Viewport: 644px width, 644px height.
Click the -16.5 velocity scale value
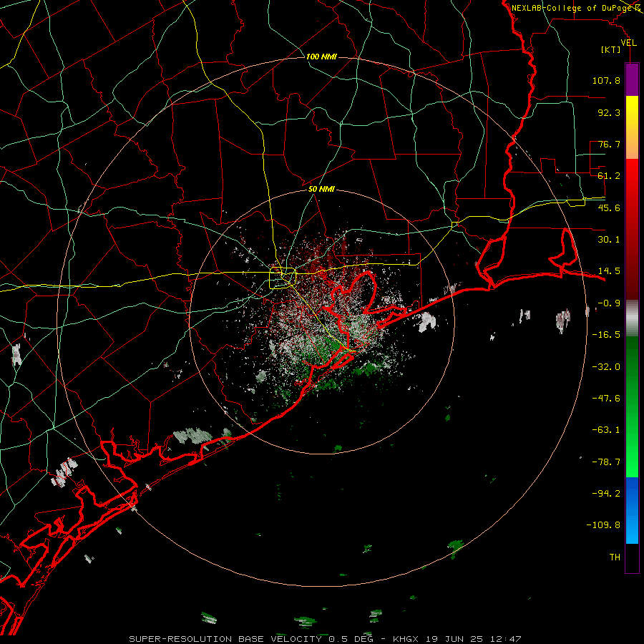pyautogui.click(x=606, y=335)
